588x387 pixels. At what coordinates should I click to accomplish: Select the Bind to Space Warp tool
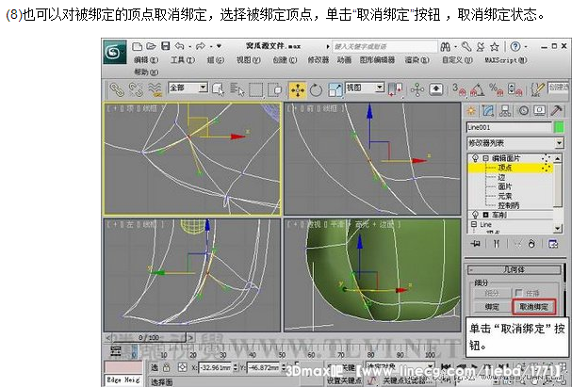(155, 89)
